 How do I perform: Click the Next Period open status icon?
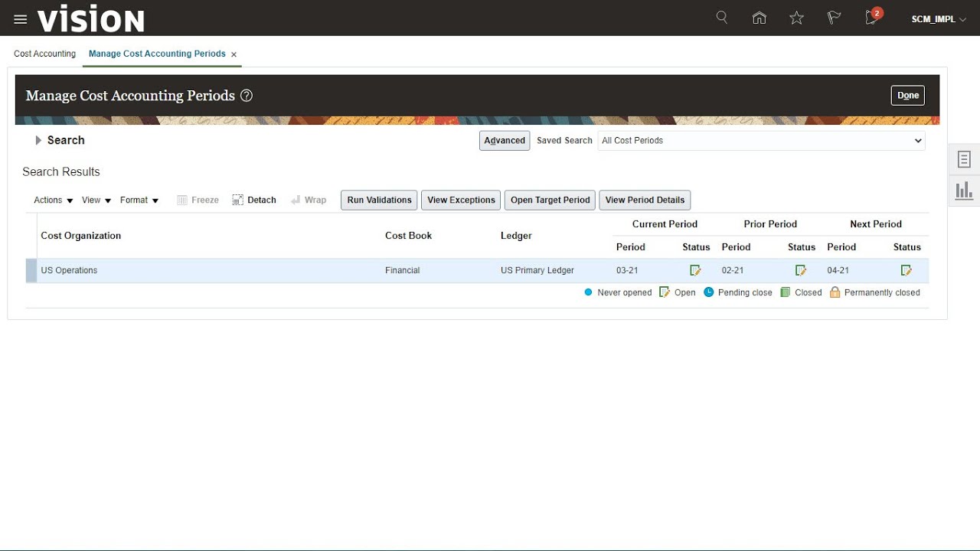906,270
